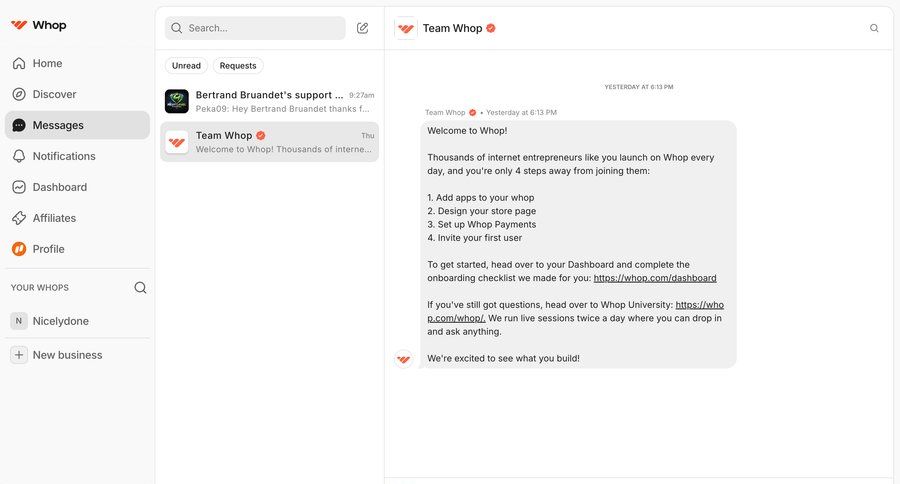Open the Whop University link

(x=699, y=305)
